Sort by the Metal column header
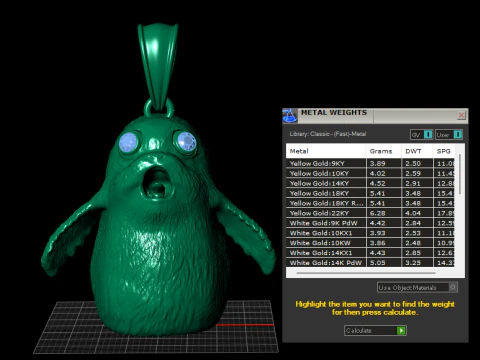Screen dimensions: 480x360 pyautogui.click(x=326, y=151)
